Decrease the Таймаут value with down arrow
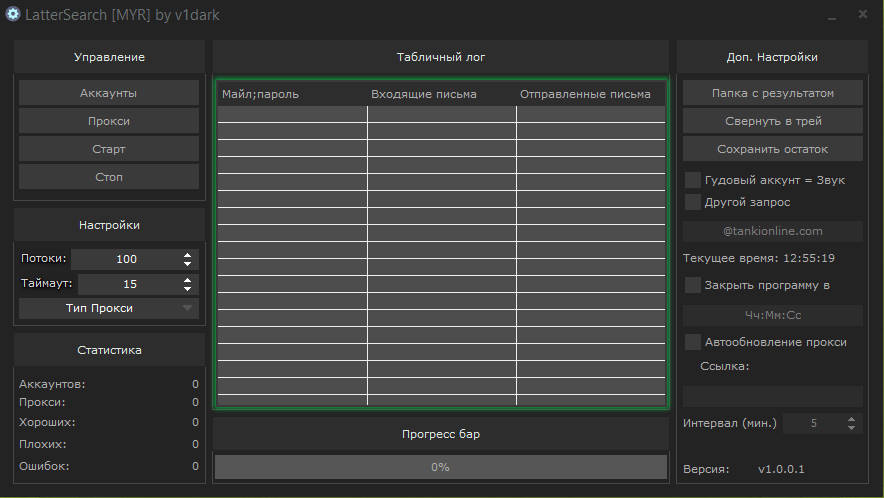 (x=187, y=289)
